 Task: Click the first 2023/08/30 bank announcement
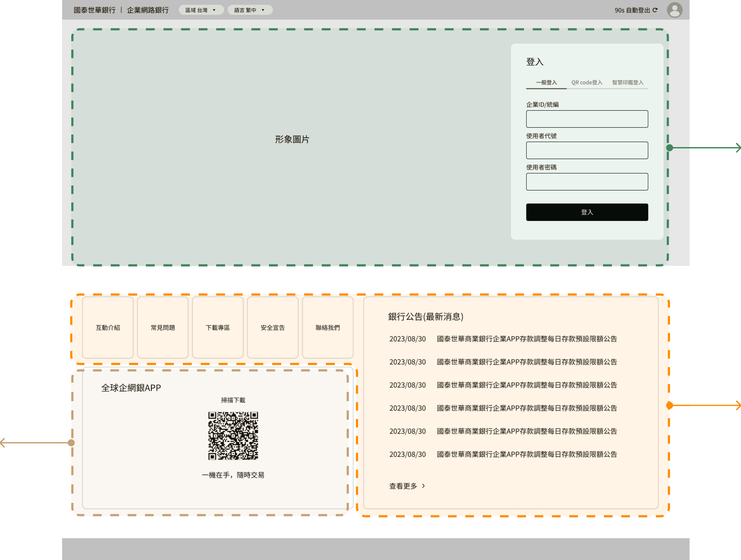527,339
